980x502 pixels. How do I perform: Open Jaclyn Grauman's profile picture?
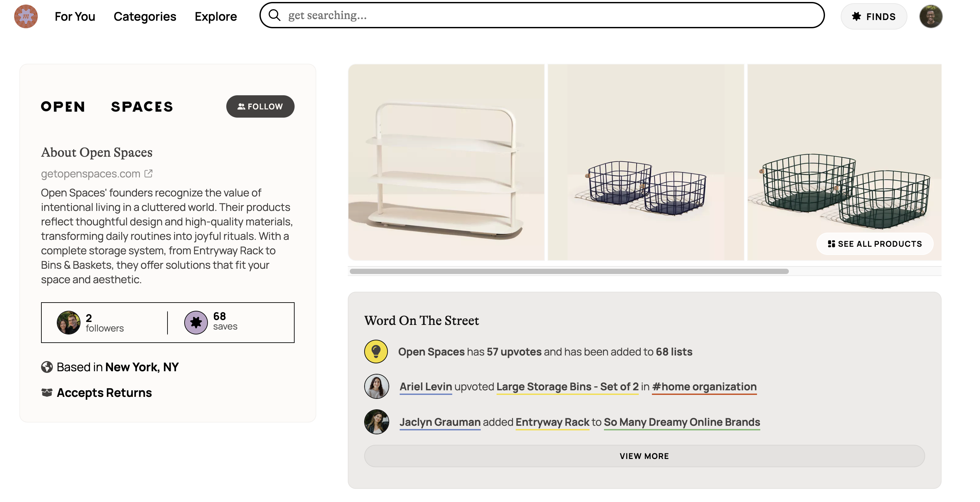[376, 422]
